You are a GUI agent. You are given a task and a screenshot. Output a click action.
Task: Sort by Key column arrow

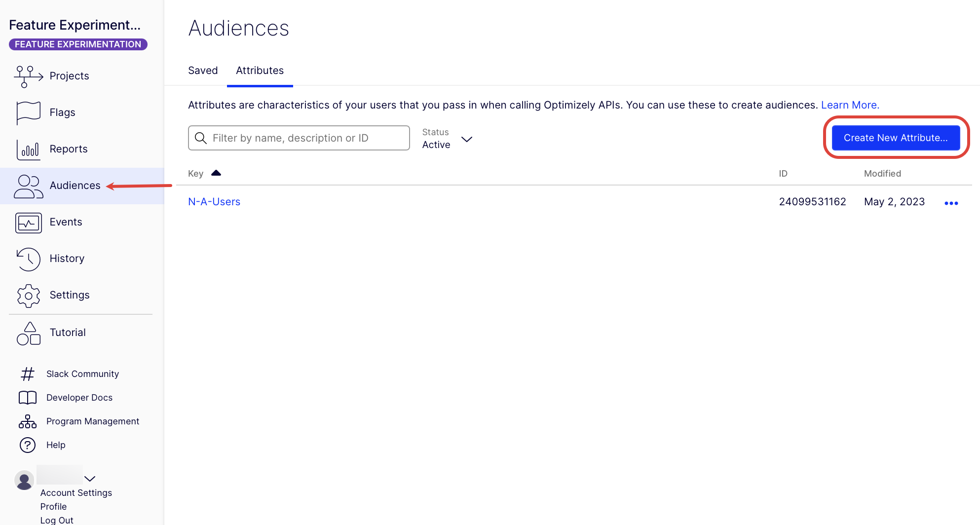click(x=216, y=173)
